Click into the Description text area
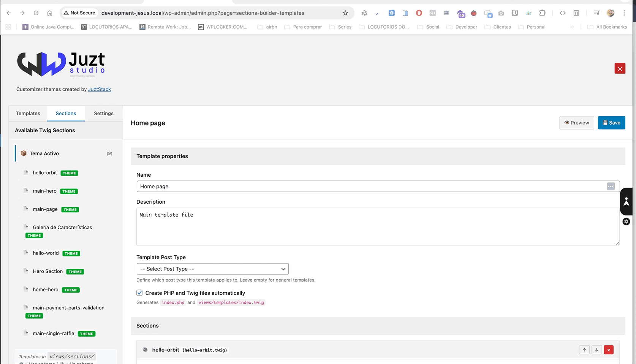 pos(378,226)
